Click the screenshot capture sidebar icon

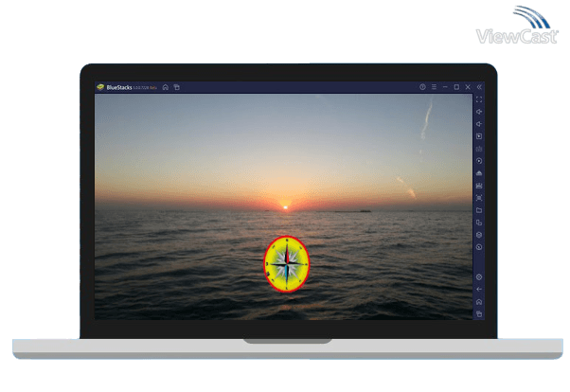coord(479,198)
